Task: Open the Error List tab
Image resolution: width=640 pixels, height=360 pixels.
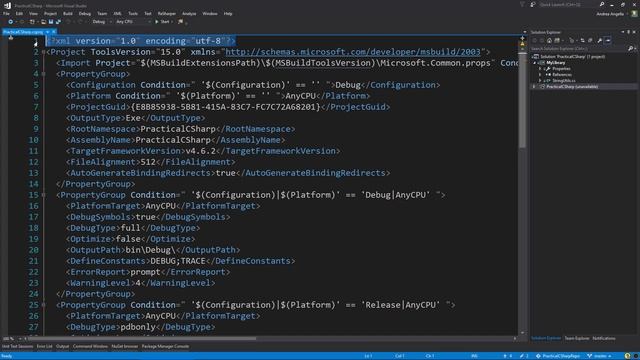Action: click(x=44, y=347)
